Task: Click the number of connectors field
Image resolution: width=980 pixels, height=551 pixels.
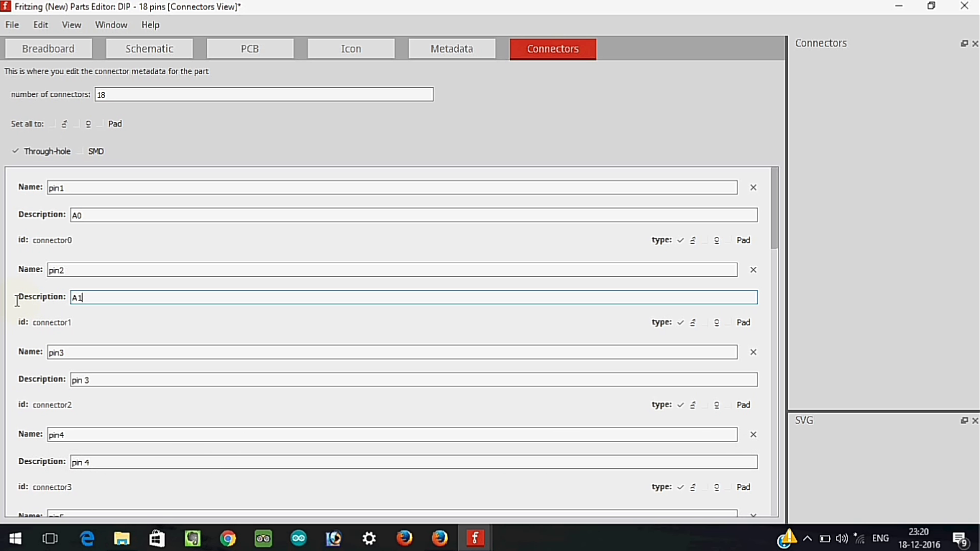Action: click(x=264, y=94)
